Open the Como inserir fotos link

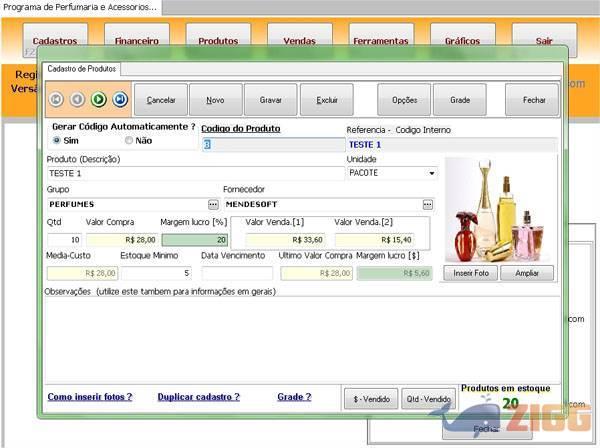pos(90,397)
